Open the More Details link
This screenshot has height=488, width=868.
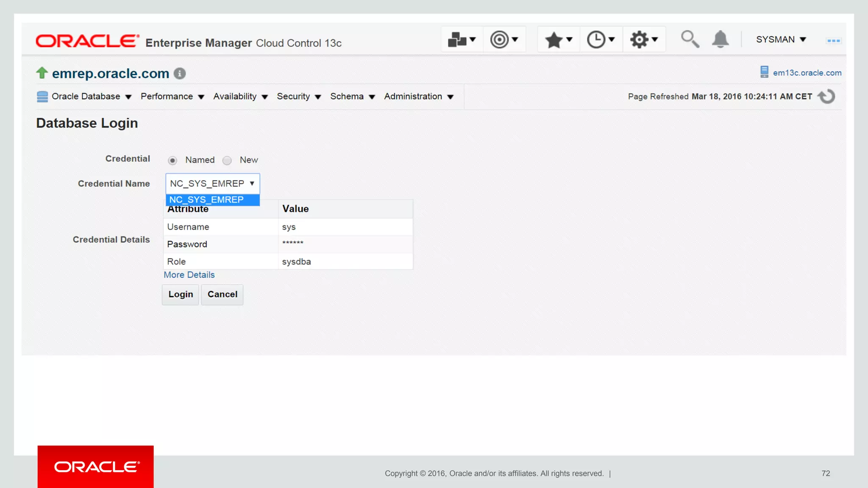pos(189,275)
